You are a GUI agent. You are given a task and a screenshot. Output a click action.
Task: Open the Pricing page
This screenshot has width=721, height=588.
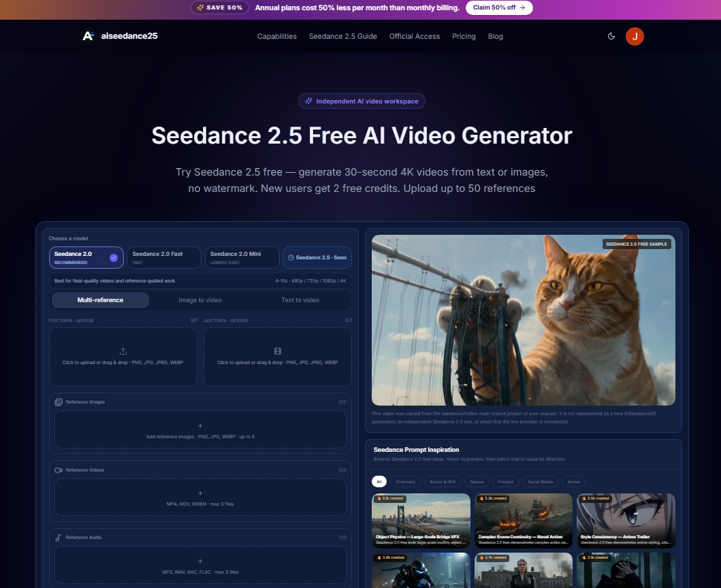(464, 36)
